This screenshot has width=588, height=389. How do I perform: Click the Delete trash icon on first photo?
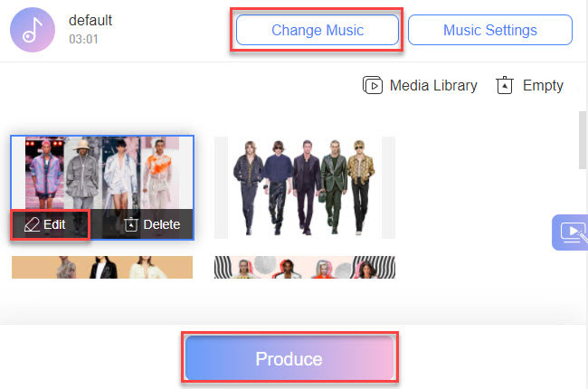131,224
